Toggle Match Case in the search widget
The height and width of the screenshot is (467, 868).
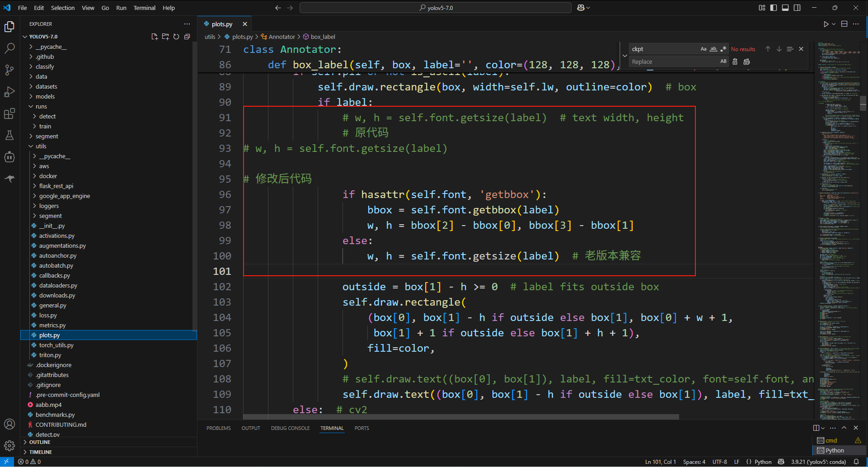click(x=703, y=49)
